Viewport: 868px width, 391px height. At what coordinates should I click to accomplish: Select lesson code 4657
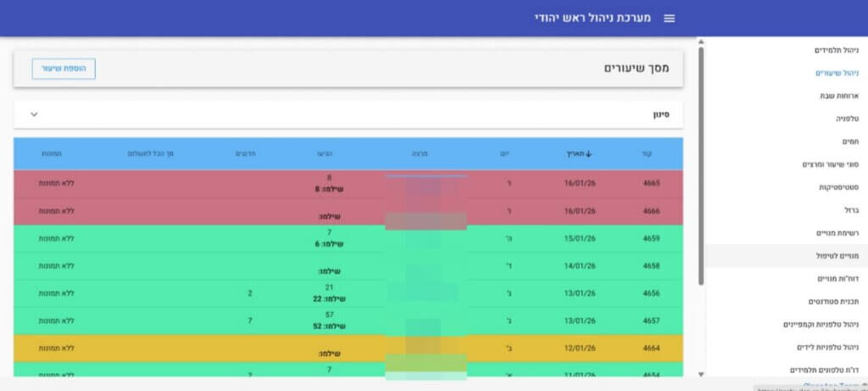coord(652,321)
